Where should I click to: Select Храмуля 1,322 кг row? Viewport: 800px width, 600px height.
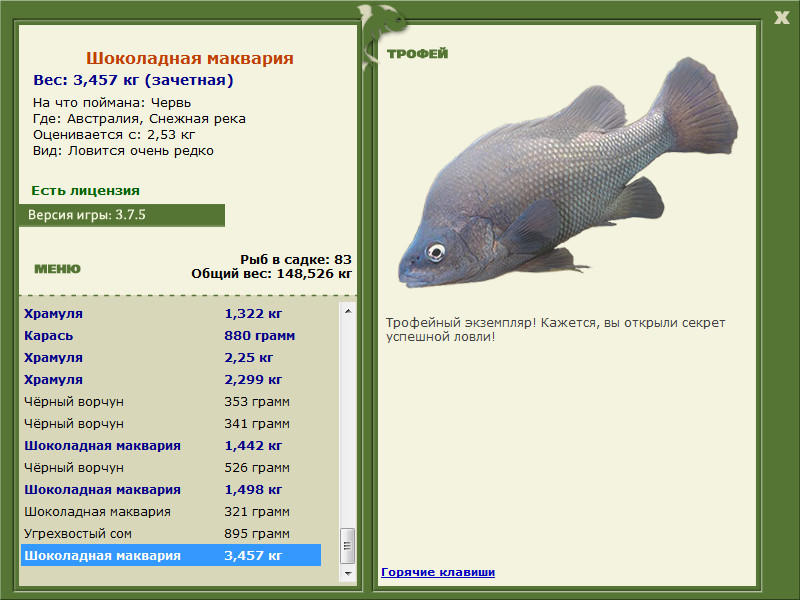[x=171, y=314]
